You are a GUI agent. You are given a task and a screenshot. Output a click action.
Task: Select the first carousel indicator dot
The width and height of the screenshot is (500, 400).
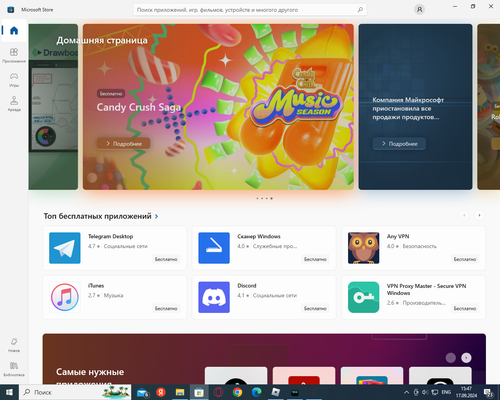[257, 198]
